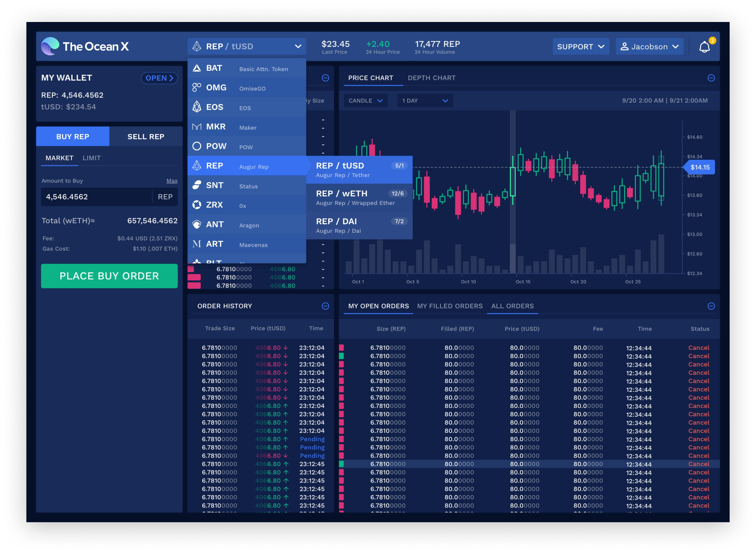Open the 1 DAY interval dropdown
The width and height of the screenshot is (756, 553).
point(425,101)
